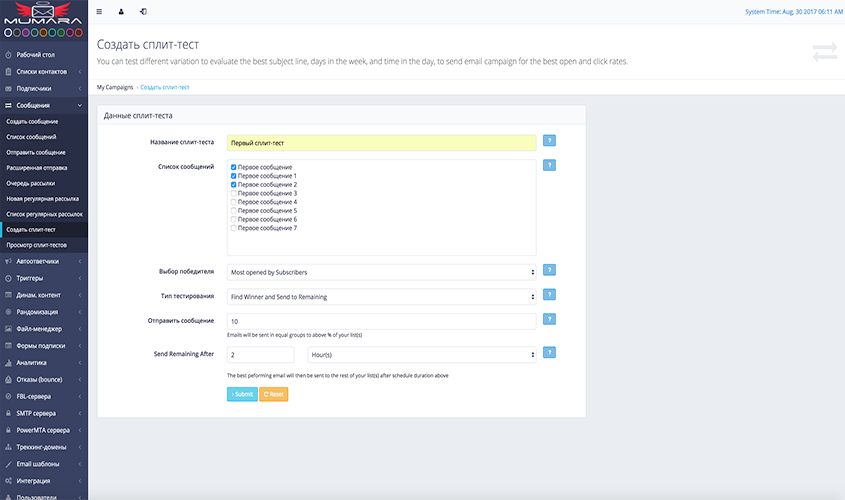Click the Название сплит-теста text field
The height and width of the screenshot is (500, 845).
381,143
